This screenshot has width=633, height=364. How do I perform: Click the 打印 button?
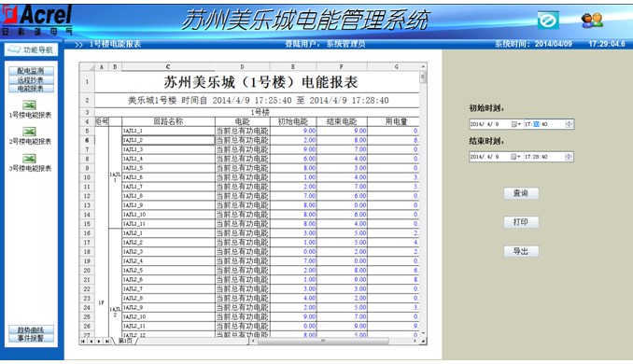point(521,222)
